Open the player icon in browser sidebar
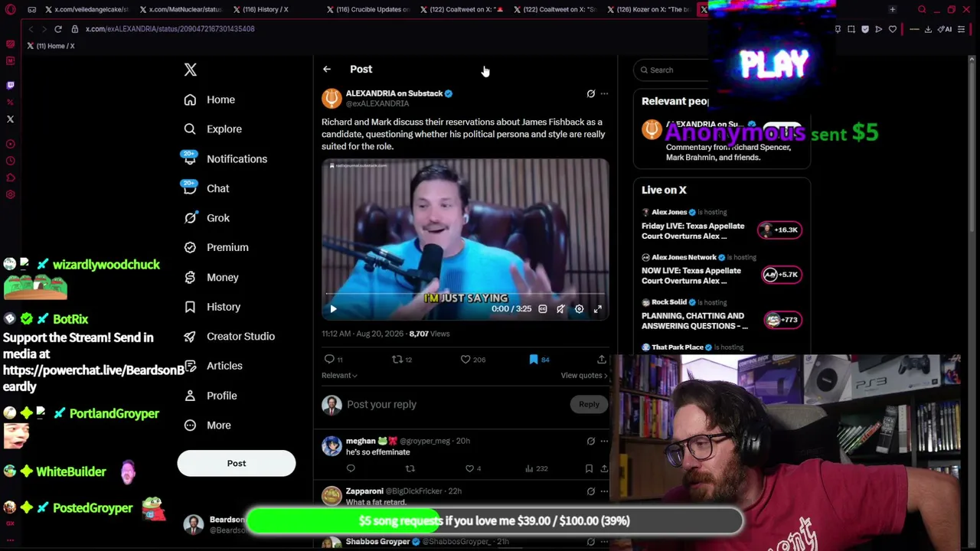980x551 pixels. click(x=10, y=144)
